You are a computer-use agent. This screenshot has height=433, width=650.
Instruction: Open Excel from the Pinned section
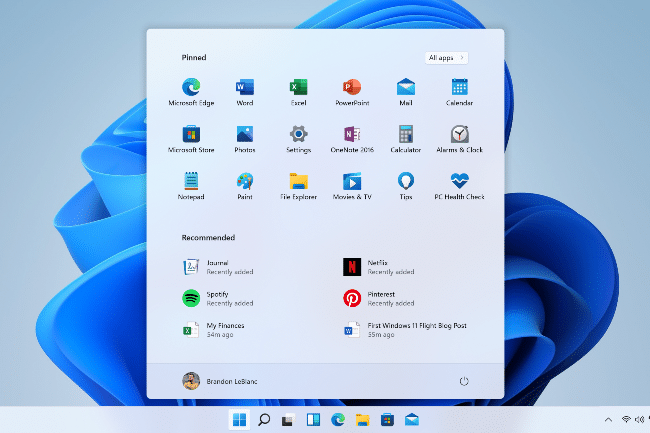(298, 87)
